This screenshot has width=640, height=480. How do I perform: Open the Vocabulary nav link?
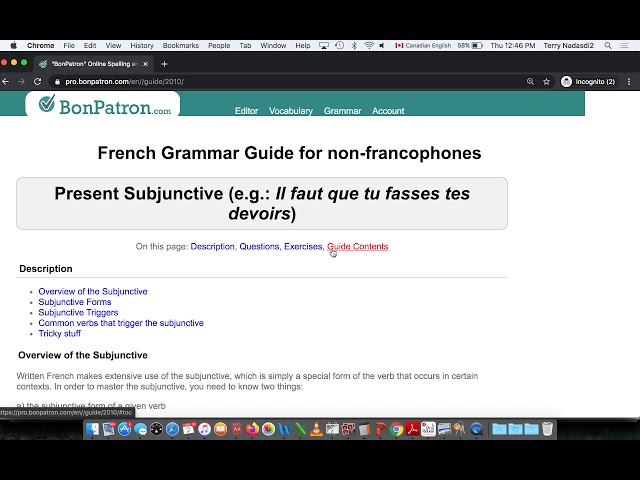291,111
